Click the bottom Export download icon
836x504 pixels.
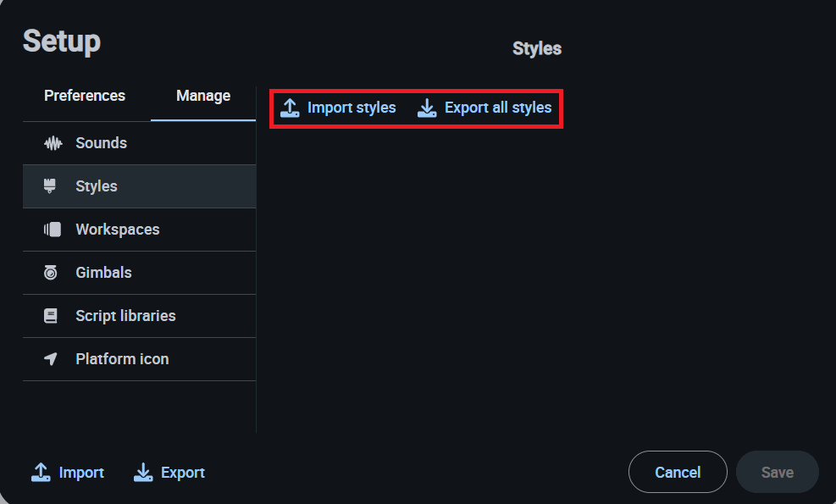coord(143,473)
